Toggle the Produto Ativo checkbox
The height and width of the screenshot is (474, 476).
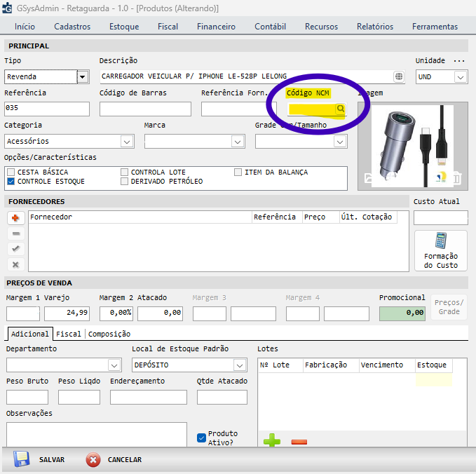tap(202, 438)
